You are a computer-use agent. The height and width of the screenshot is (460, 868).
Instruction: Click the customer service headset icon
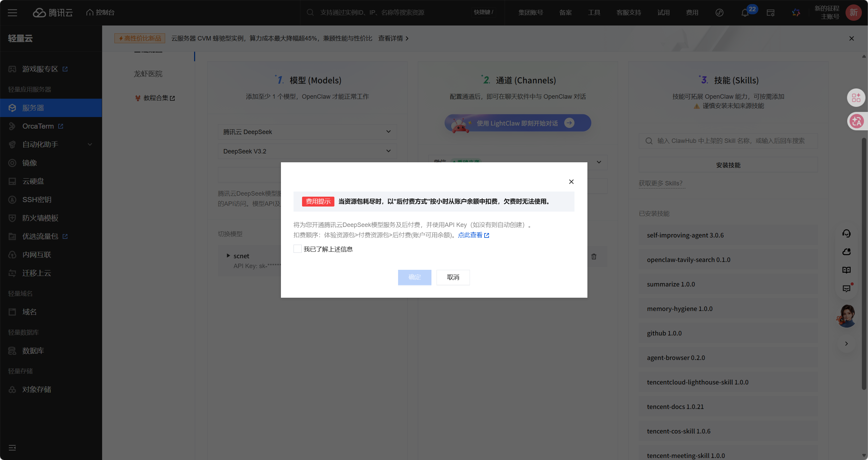846,233
